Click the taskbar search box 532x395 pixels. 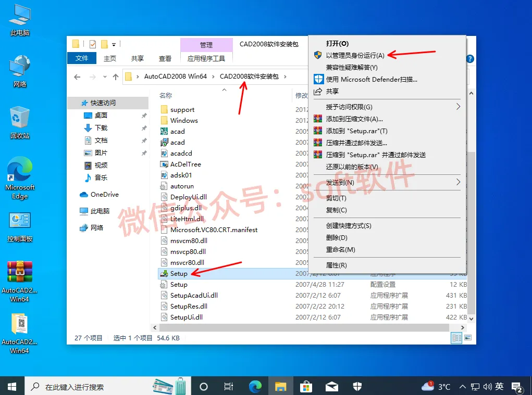point(108,386)
